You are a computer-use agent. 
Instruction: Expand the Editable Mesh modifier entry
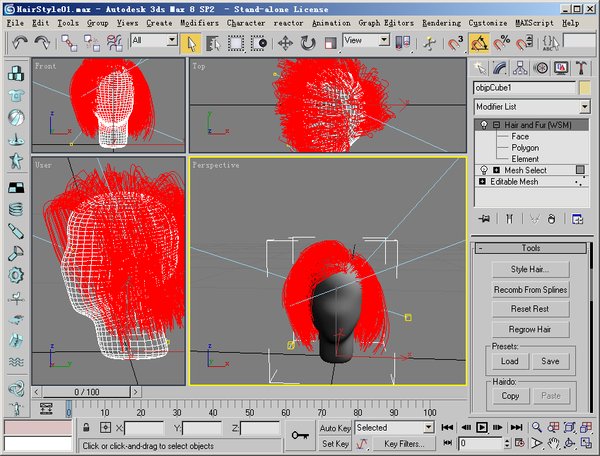pos(484,181)
